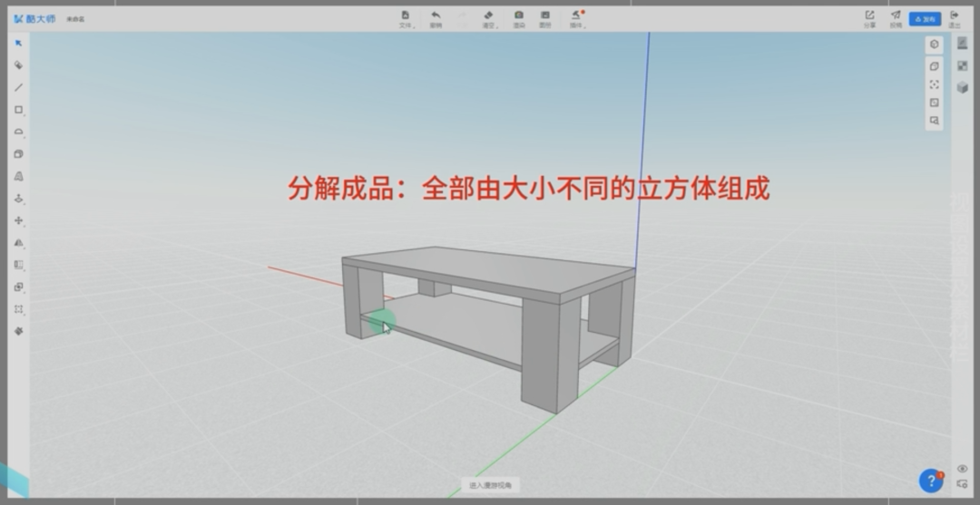Select the panel layout tool in left toolbar
This screenshot has height=505, width=980.
pyautogui.click(x=19, y=265)
